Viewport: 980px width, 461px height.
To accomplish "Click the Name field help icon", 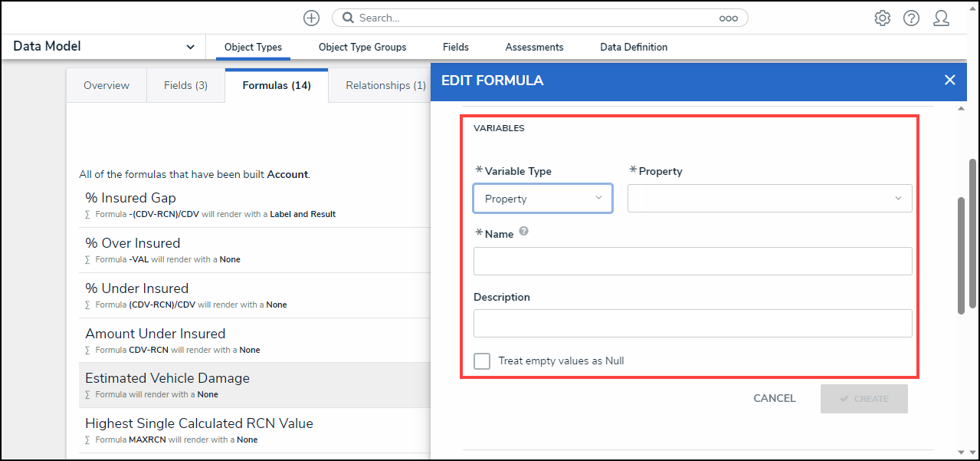I will pyautogui.click(x=524, y=231).
